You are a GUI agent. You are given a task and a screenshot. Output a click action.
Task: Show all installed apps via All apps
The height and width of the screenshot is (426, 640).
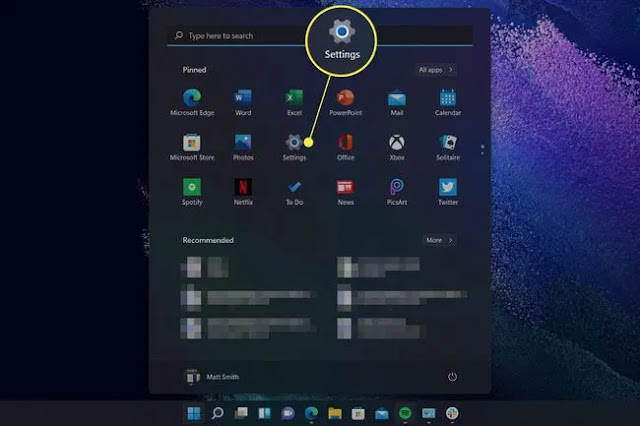click(x=436, y=70)
